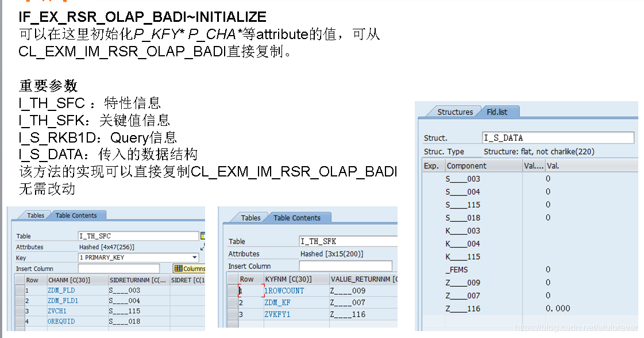Click the Component column header
The image size is (644, 338).
click(x=483, y=166)
